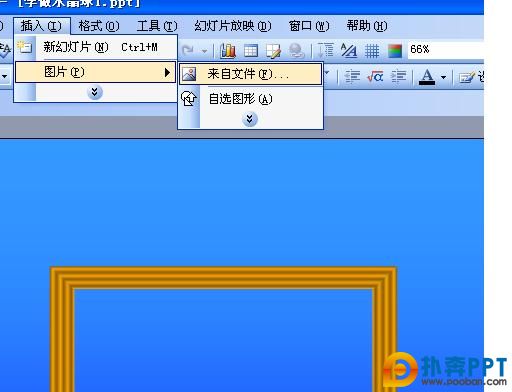The width and height of the screenshot is (512, 392).
Task: Expand the Insert menu with double chevron
Action: tap(95, 92)
